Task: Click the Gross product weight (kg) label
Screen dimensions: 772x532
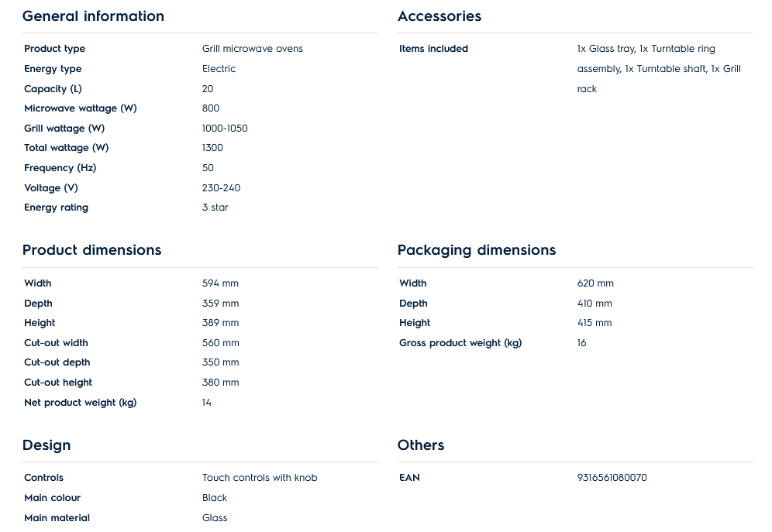Action: coord(460,343)
